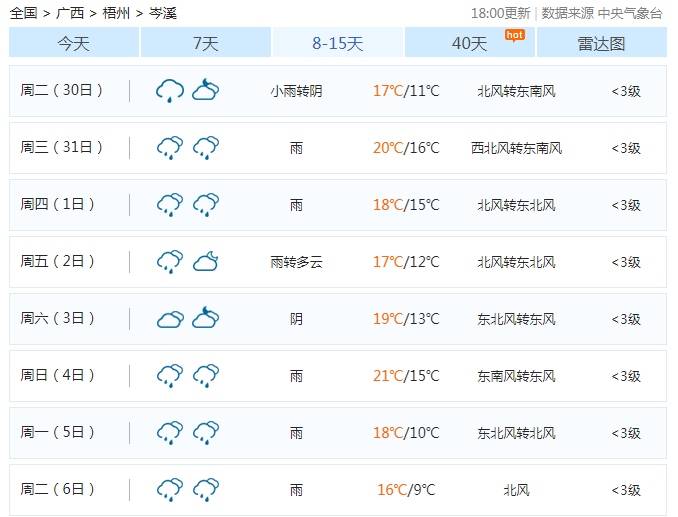Click the second rain icon for 周一 5日
Screen dimensions: 678x517
click(206, 433)
